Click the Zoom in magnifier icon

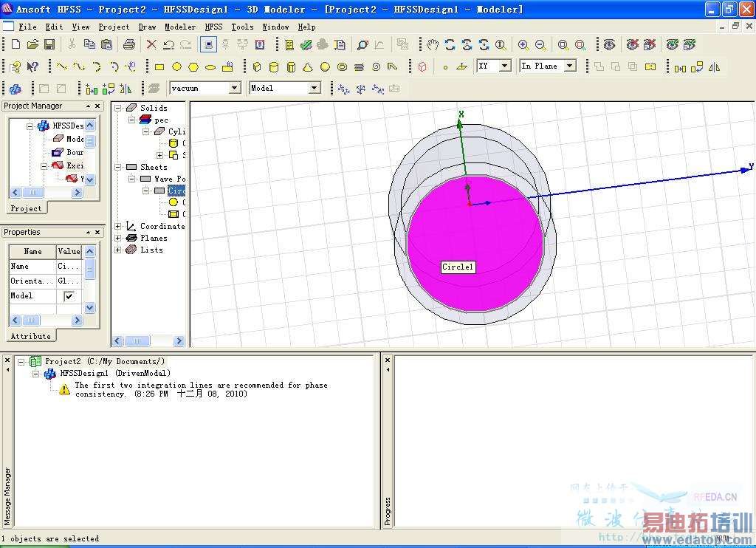[x=523, y=44]
